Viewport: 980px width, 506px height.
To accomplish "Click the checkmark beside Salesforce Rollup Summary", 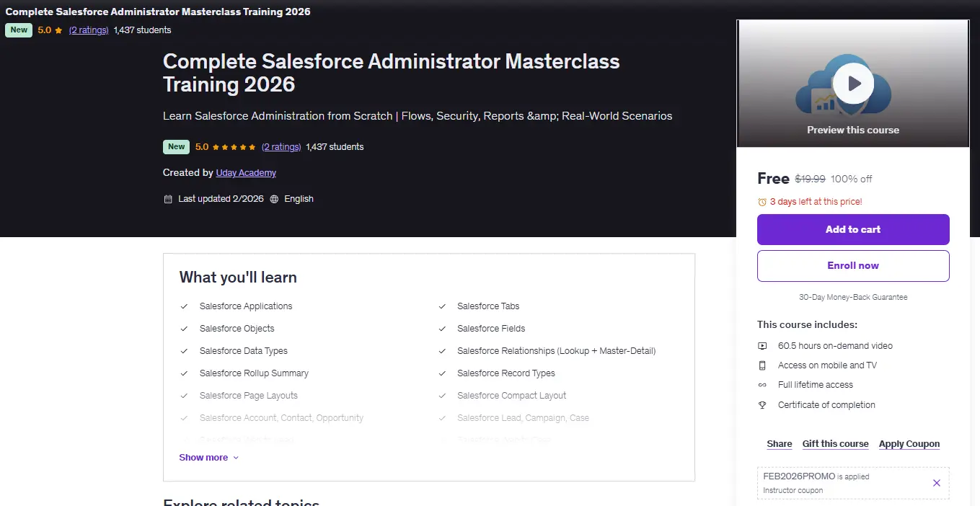I will click(x=184, y=373).
